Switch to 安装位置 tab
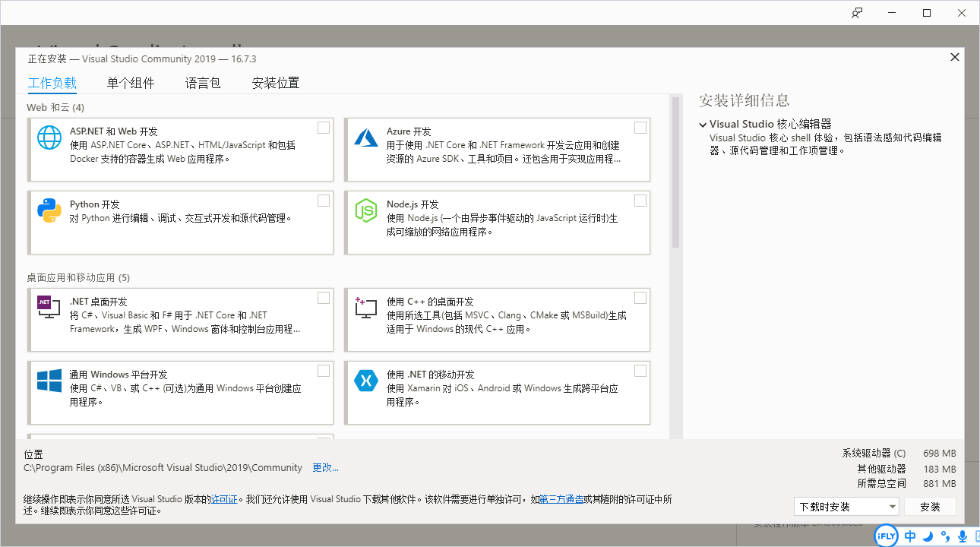The image size is (980, 547). click(x=276, y=83)
